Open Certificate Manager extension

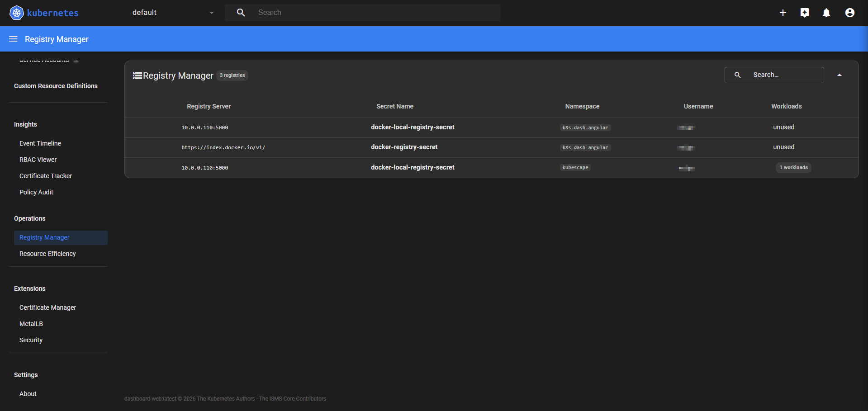47,307
